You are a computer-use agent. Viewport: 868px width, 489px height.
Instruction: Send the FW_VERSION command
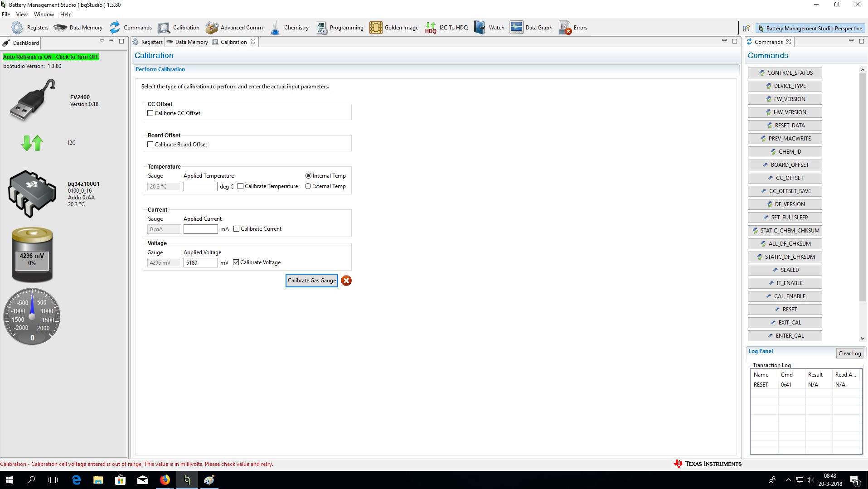[x=785, y=99]
